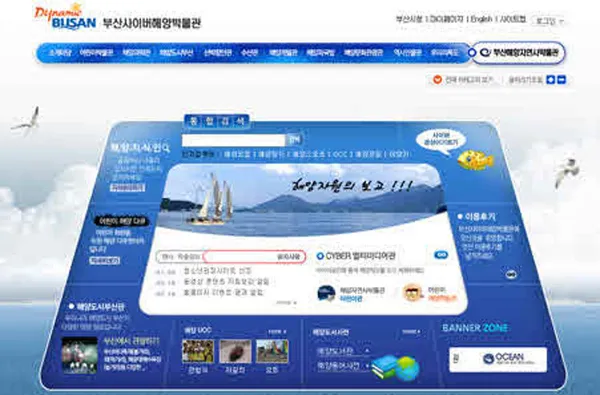Viewport: 600px width, 395px height.
Task: Click the GO icon below the user reviews text
Action: pos(511,274)
